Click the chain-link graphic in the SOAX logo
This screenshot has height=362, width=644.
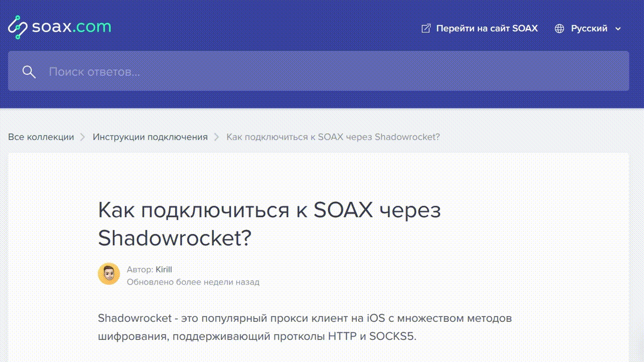pos(17,26)
